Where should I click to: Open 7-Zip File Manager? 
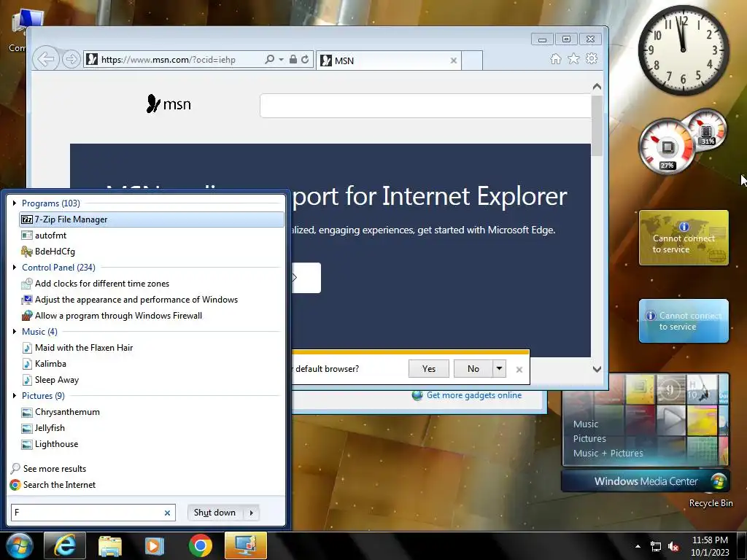152,219
